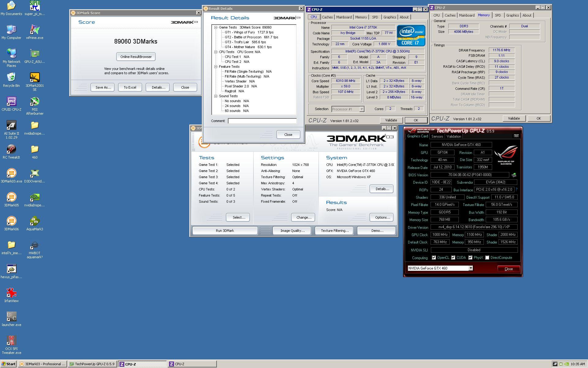Open the RC TweakIt desktop icon
588x368 pixels.
point(11,151)
